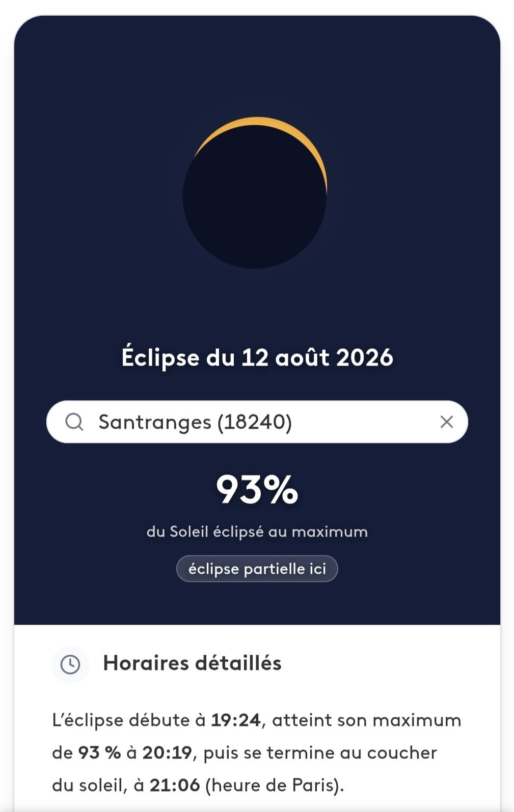The image size is (514, 812).
Task: Click the bold '93 %' in the paragraph
Action: click(99, 753)
